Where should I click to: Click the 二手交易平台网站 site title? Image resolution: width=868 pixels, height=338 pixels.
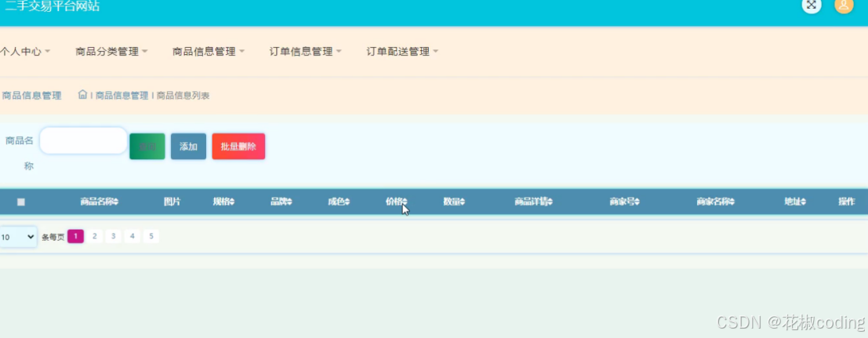52,6
